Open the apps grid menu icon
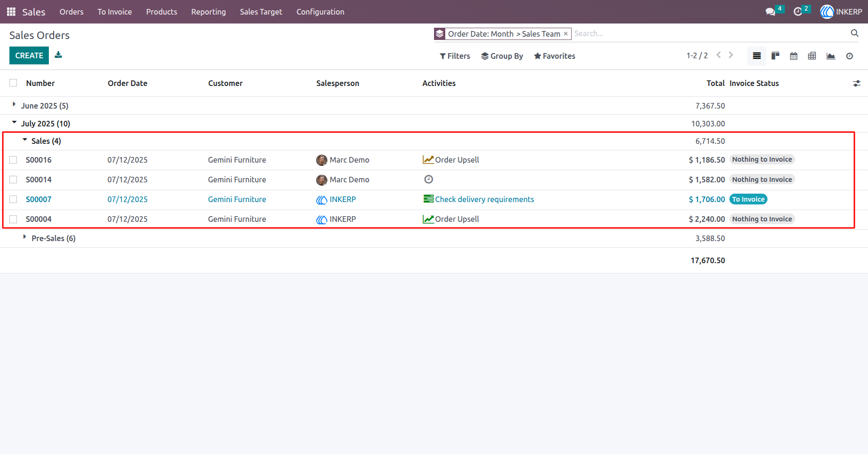 [11, 12]
